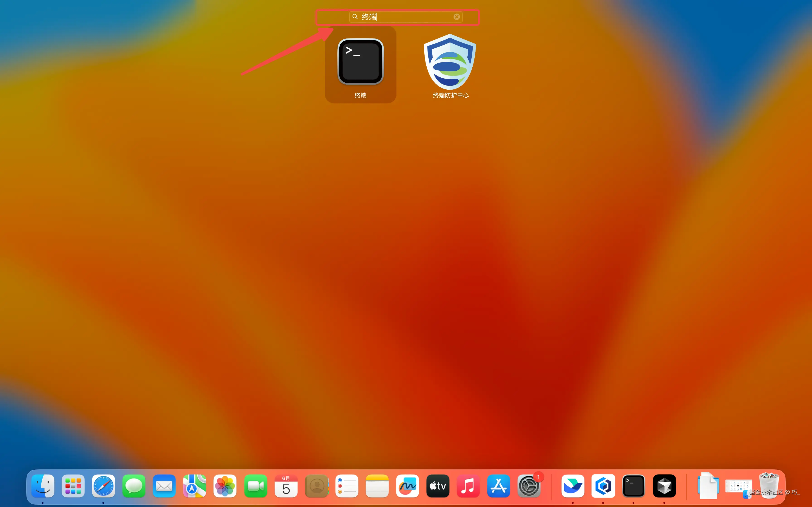Launch the 终端防护中心 shield app
This screenshot has height=507, width=812.
(450, 62)
